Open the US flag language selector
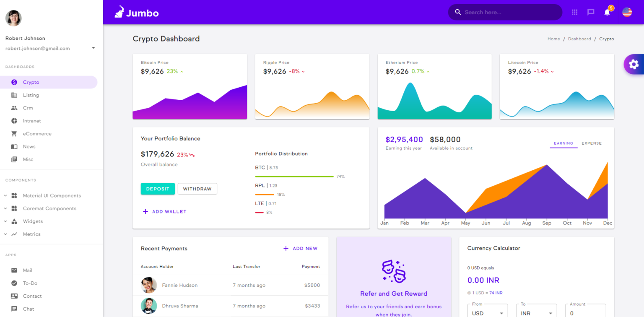Screen dimensions: 644x317 pyautogui.click(x=627, y=12)
